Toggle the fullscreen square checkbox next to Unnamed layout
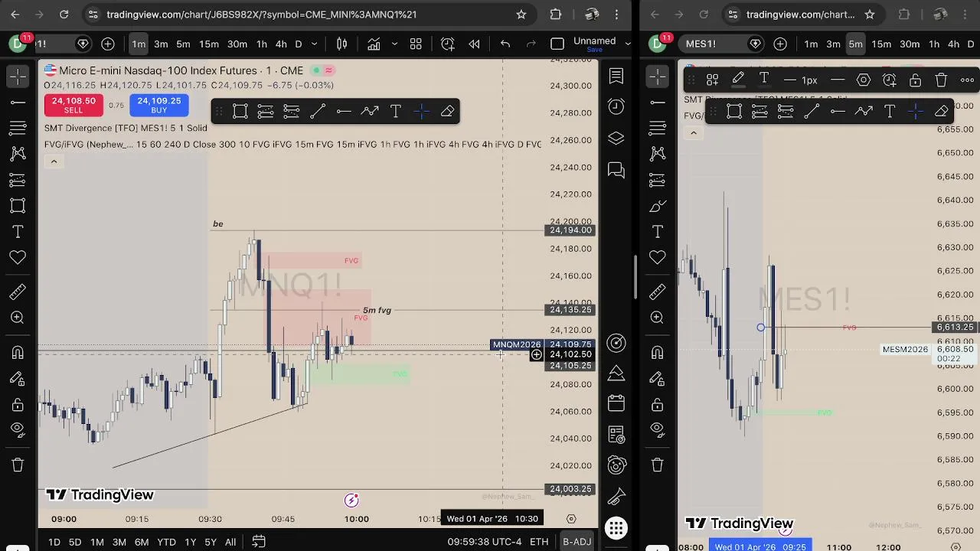Viewport: 980px width, 551px height. (557, 44)
